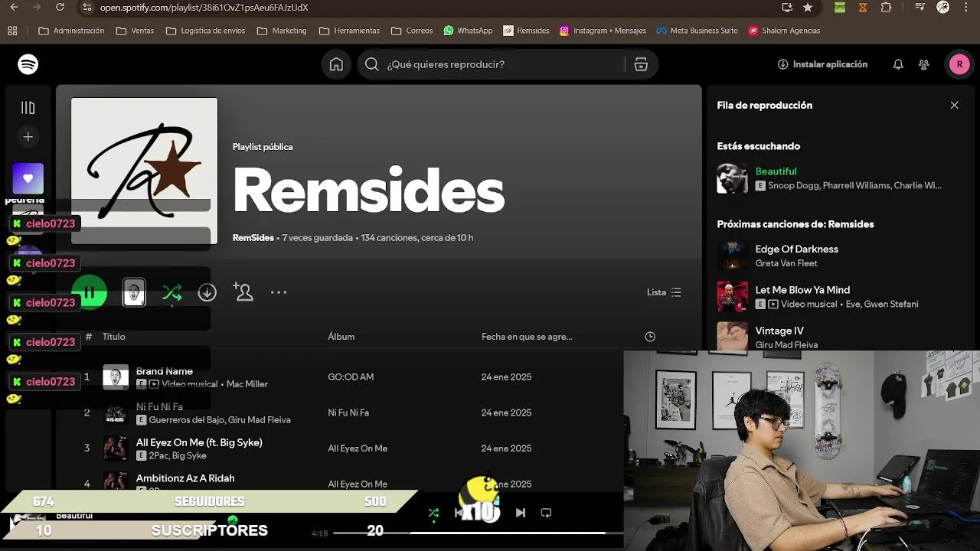Viewport: 980px width, 551px height.
Task: Reload the browser page
Action: (60, 8)
